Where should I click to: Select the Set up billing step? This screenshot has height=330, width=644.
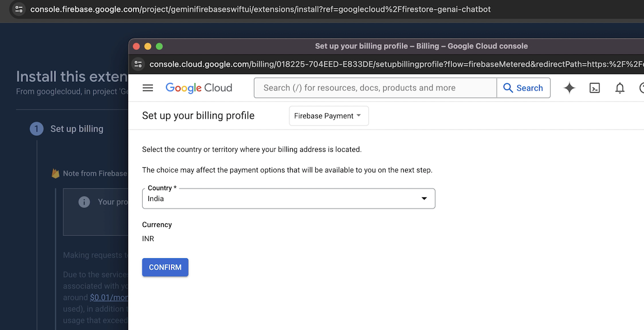[x=77, y=129]
